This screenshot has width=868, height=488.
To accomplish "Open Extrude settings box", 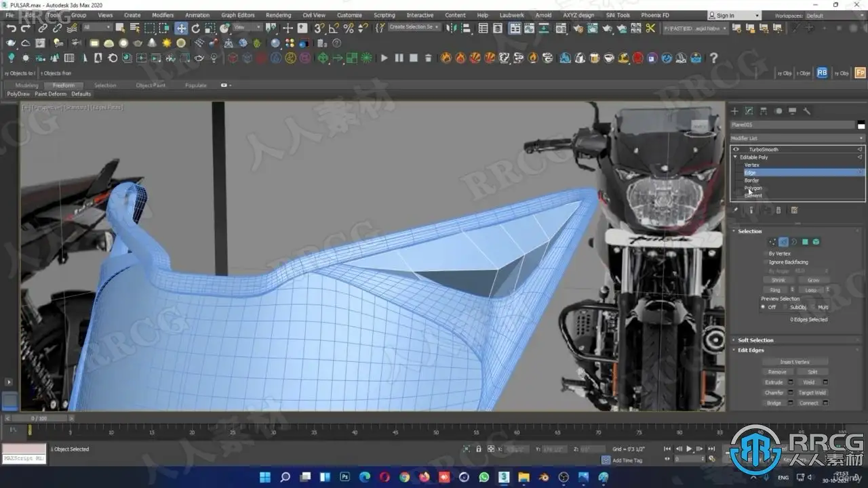I will click(789, 382).
